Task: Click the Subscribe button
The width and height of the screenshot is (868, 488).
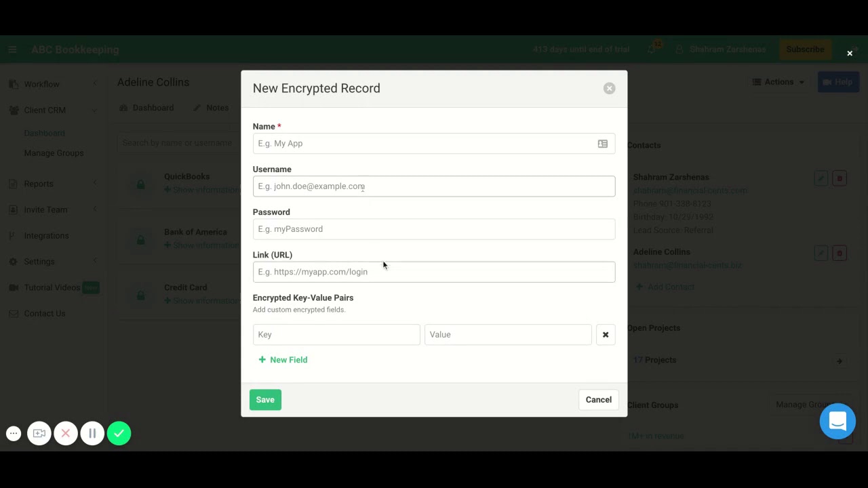Action: tap(805, 49)
